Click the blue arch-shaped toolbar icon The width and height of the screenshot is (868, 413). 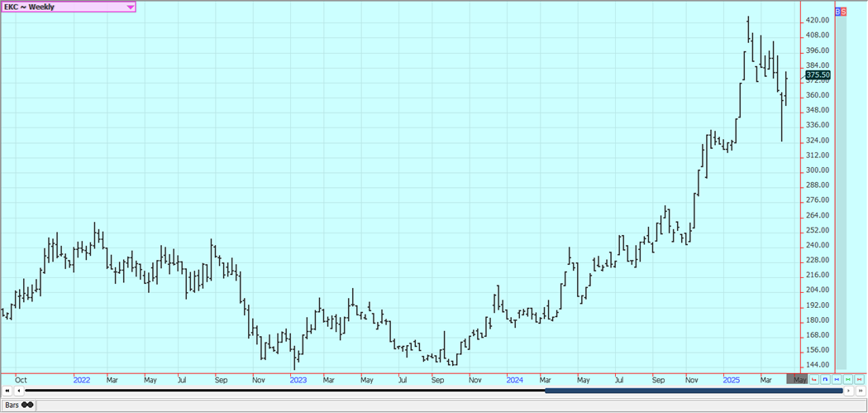825,380
